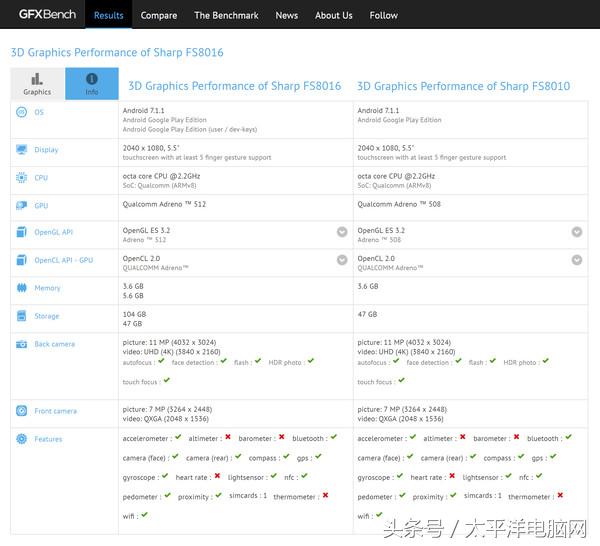Click FS8010 heart rate red cross
Viewport: 600px width, 546px height.
[x=452, y=476]
